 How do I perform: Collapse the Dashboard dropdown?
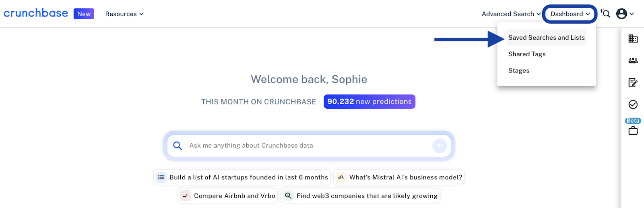tap(570, 14)
